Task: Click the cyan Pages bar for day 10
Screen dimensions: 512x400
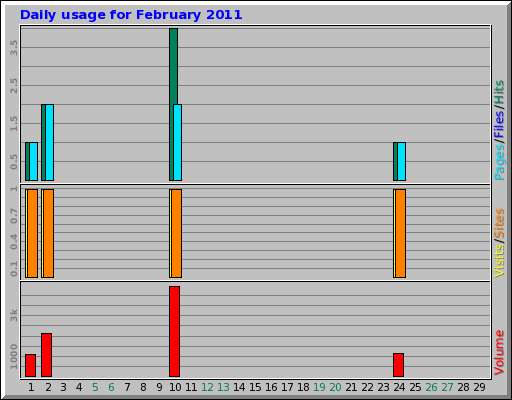Action: 178,143
